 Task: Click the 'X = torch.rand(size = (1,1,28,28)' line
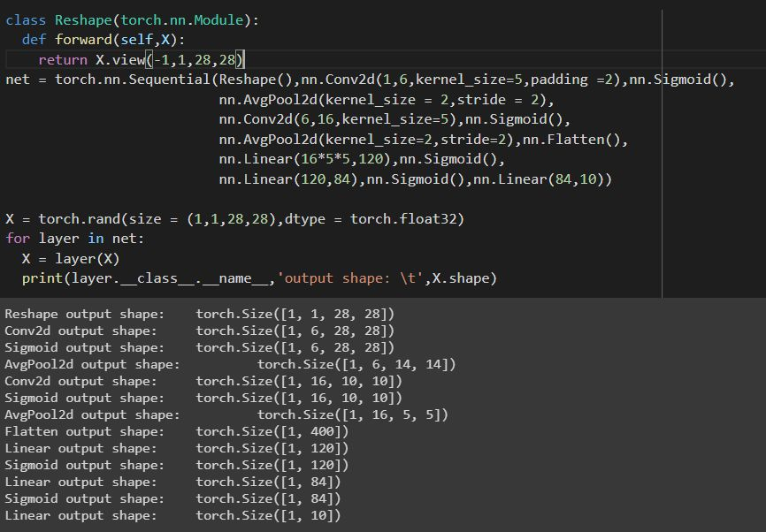[142, 219]
